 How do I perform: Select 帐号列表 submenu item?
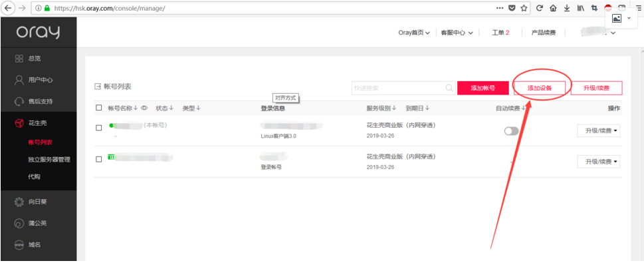(x=41, y=142)
